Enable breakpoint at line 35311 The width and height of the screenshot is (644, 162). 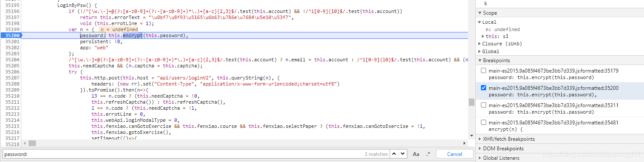click(484, 105)
